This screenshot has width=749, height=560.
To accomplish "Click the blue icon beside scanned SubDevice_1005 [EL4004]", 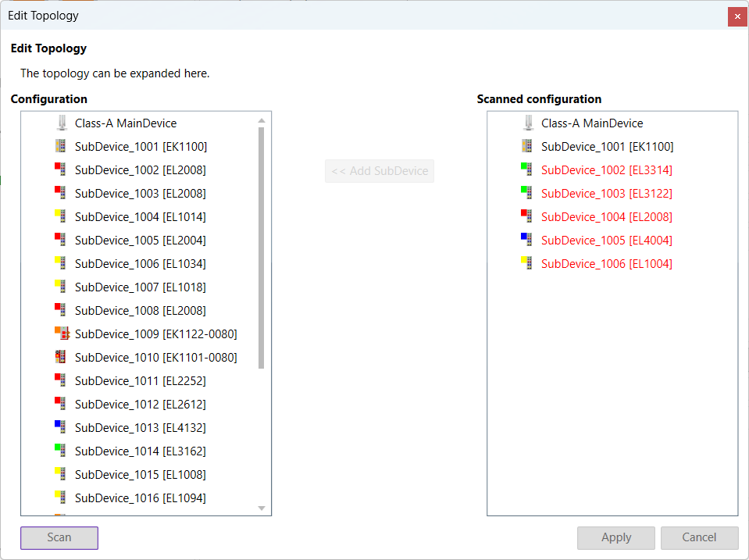I will point(527,240).
